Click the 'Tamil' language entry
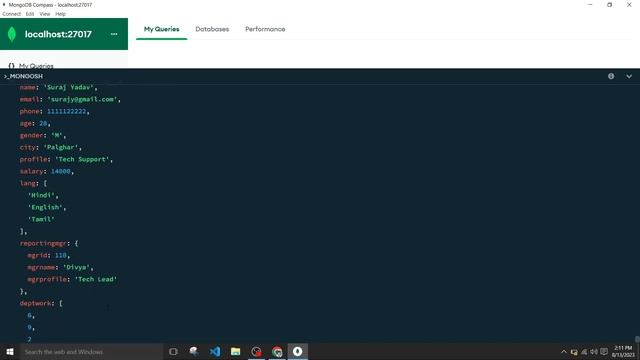This screenshot has width=640, height=360. pos(41,219)
